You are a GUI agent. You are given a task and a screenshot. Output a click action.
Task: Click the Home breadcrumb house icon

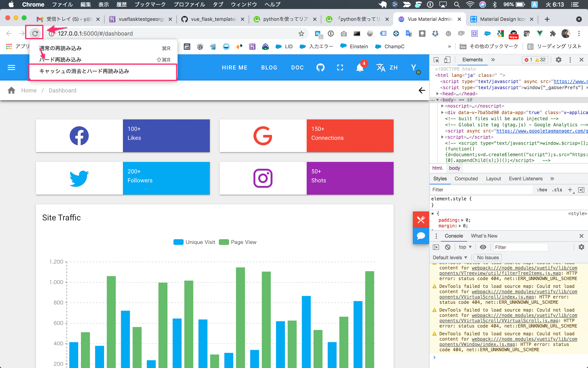(11, 90)
